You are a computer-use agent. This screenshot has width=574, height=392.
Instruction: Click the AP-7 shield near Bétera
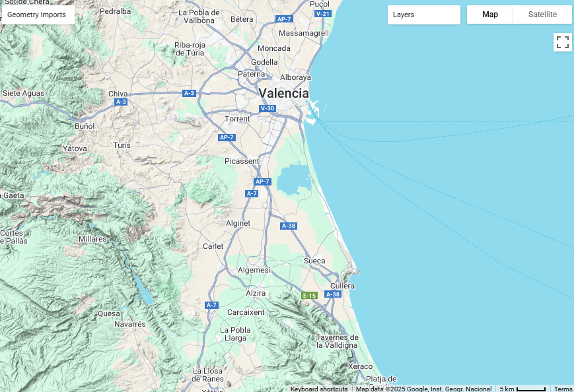point(284,19)
